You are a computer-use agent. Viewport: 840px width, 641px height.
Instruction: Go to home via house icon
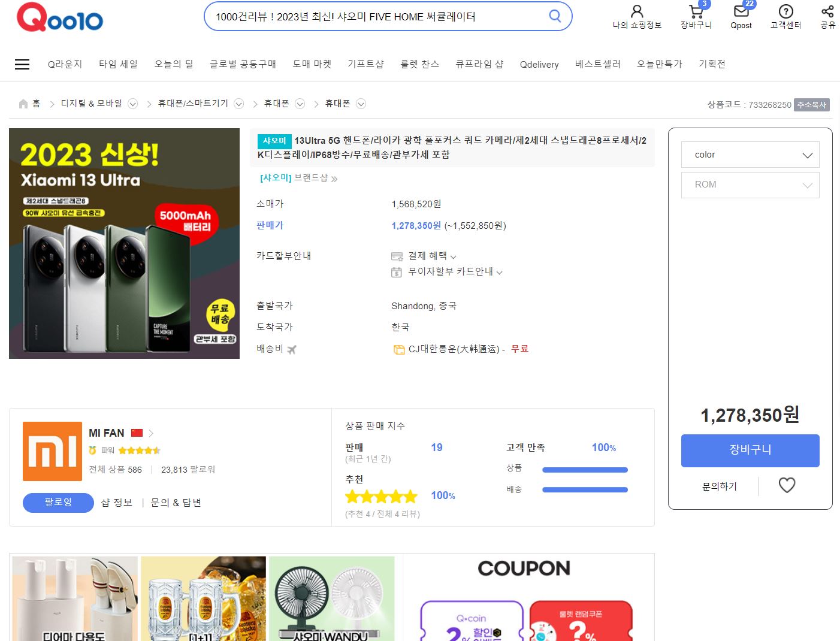(x=23, y=104)
